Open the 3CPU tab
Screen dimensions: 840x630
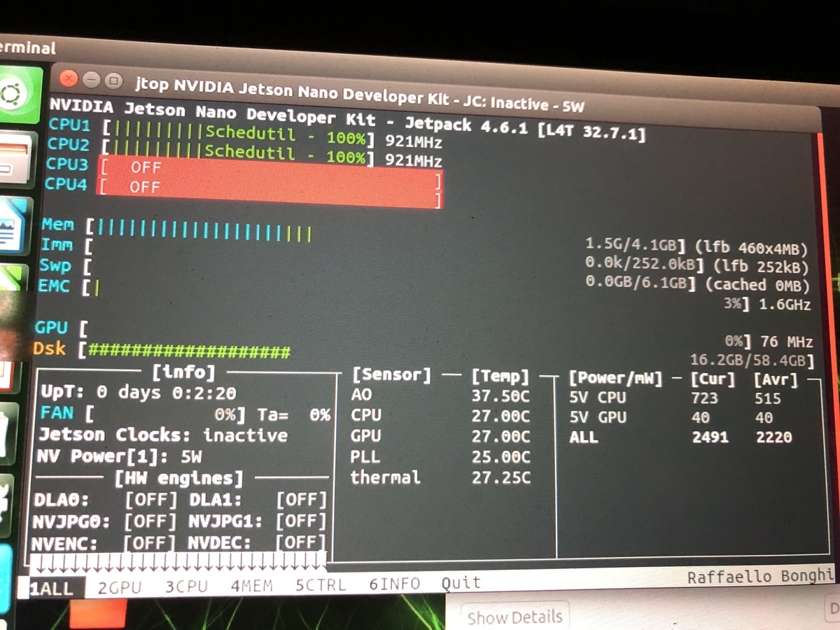pyautogui.click(x=187, y=586)
